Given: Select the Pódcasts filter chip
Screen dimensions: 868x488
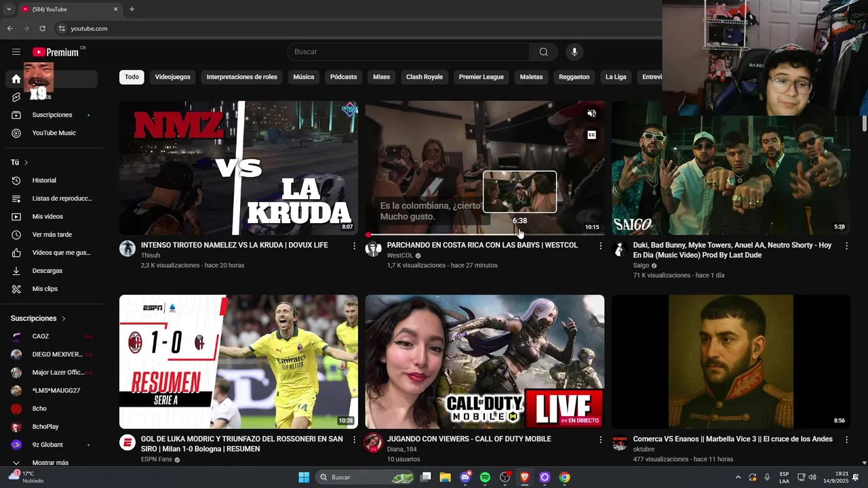Looking at the screenshot, I should (343, 77).
